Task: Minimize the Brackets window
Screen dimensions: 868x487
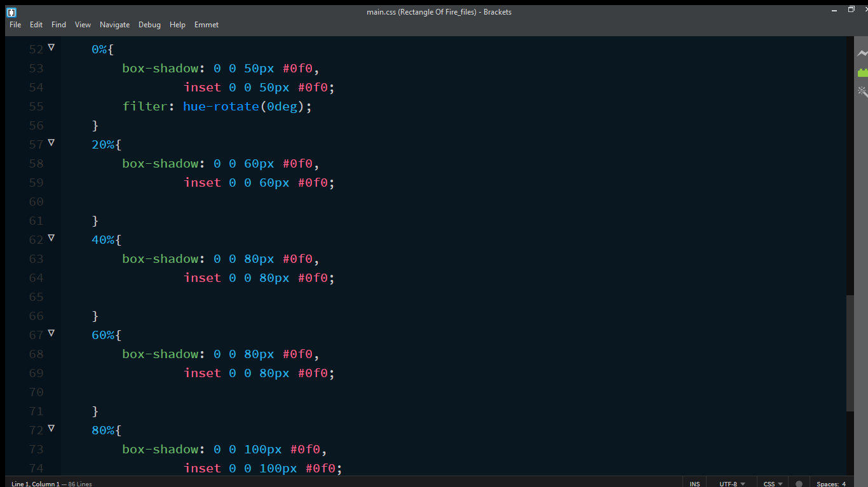Action: pos(834,10)
